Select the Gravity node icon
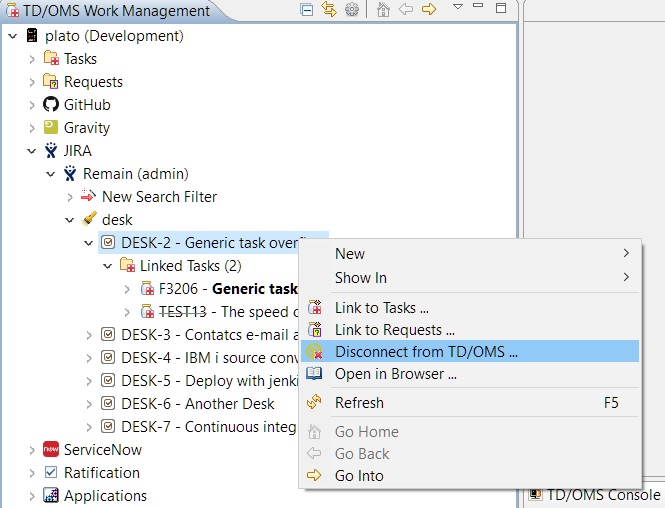 click(x=51, y=128)
